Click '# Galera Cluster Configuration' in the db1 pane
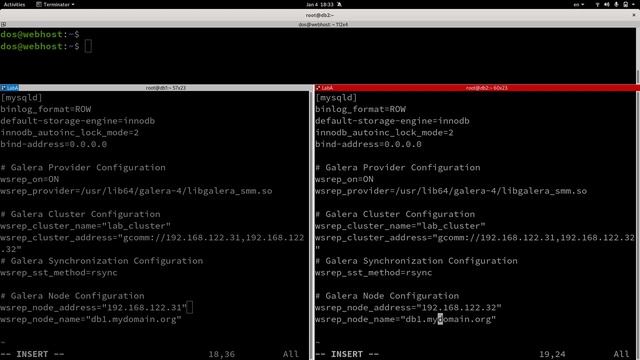This screenshot has height=360, width=640. (x=80, y=214)
